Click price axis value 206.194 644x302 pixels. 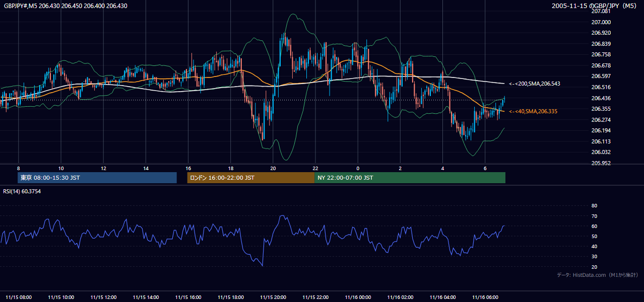(601, 130)
